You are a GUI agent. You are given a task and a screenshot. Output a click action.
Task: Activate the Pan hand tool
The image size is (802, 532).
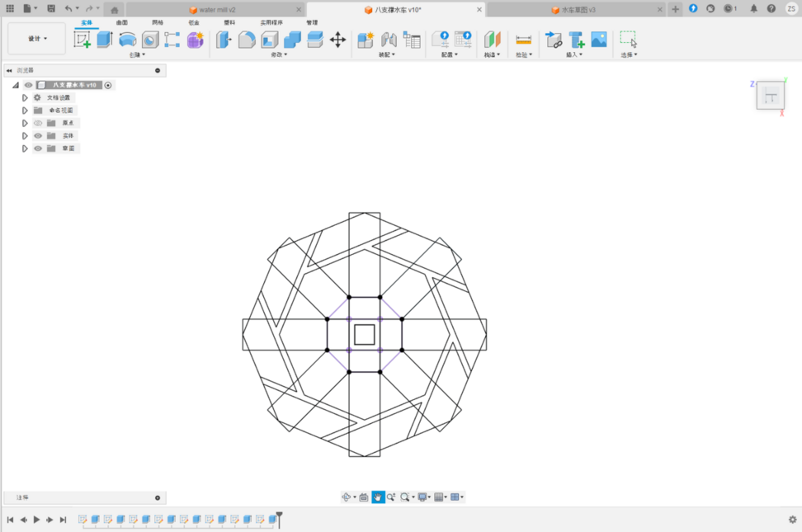coord(378,497)
